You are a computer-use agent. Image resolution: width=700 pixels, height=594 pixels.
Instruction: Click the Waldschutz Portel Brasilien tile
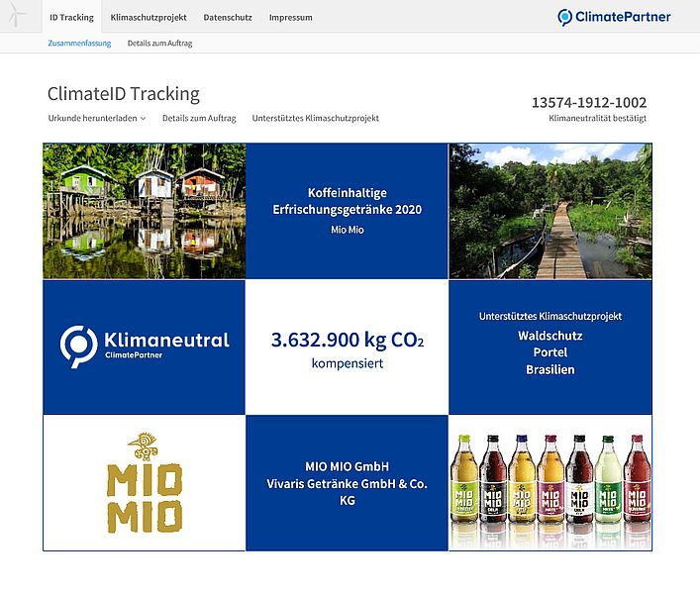point(550,346)
